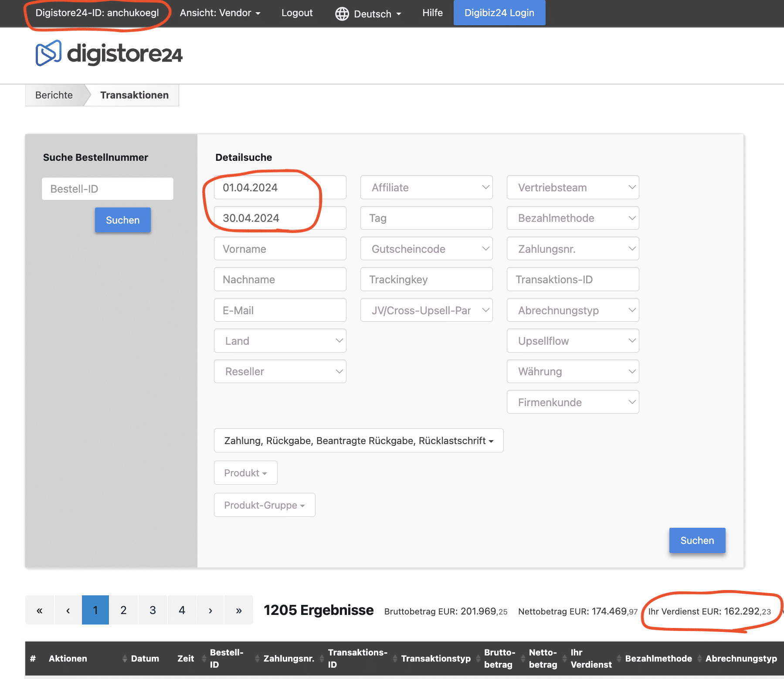The height and width of the screenshot is (679, 784).
Task: Open the transaction type multi-select dropdown
Action: coord(359,441)
